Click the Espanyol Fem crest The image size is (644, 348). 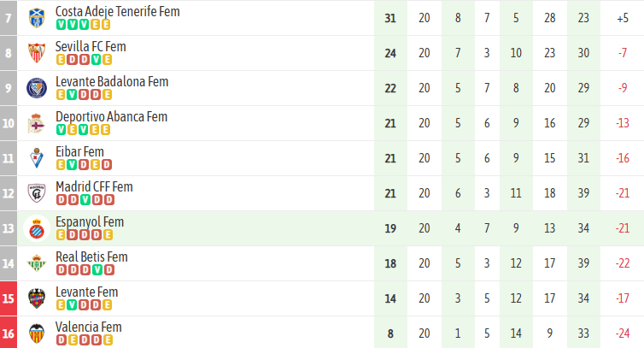pyautogui.click(x=37, y=228)
